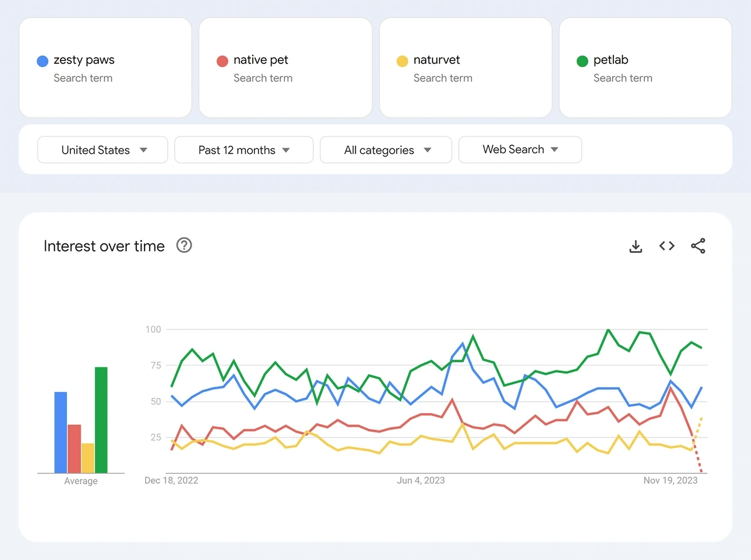This screenshot has height=560, width=751.
Task: Click the Jun 4, 2023 axis label
Action: (421, 481)
